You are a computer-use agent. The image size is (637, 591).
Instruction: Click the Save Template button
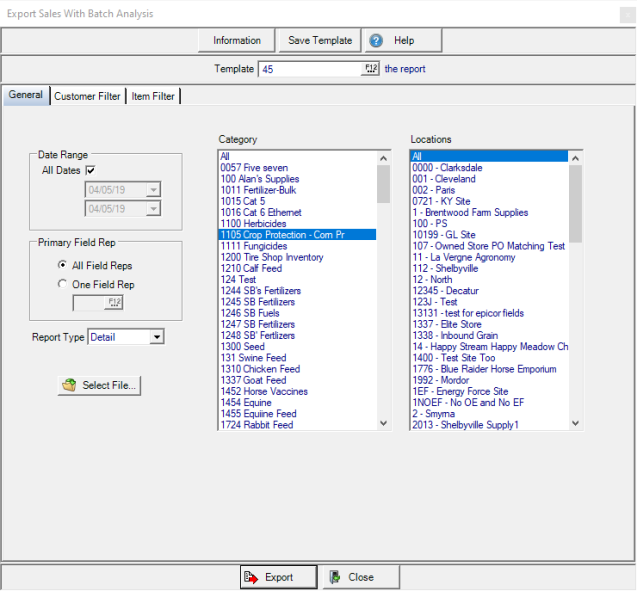[x=319, y=41]
